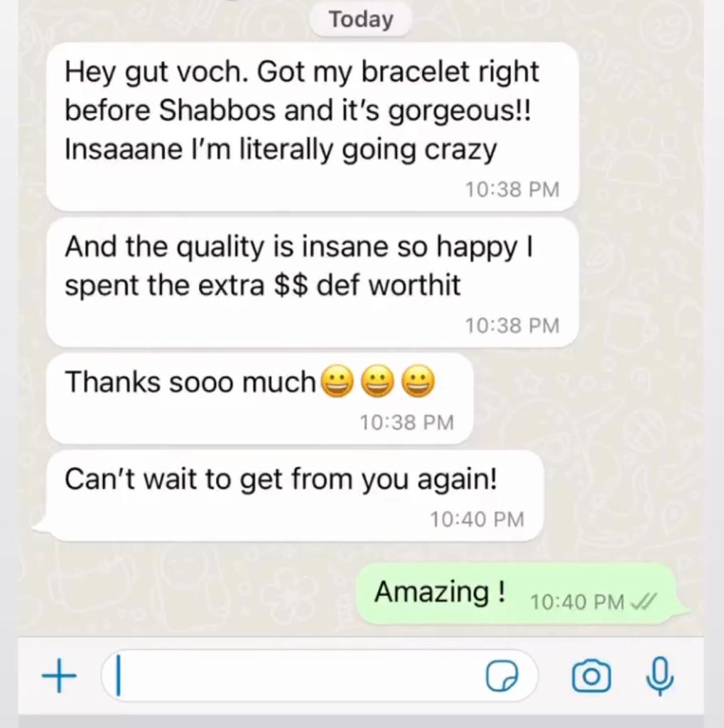Select the 'And the quality is insane' message
The height and width of the screenshot is (728, 724).
click(x=313, y=283)
